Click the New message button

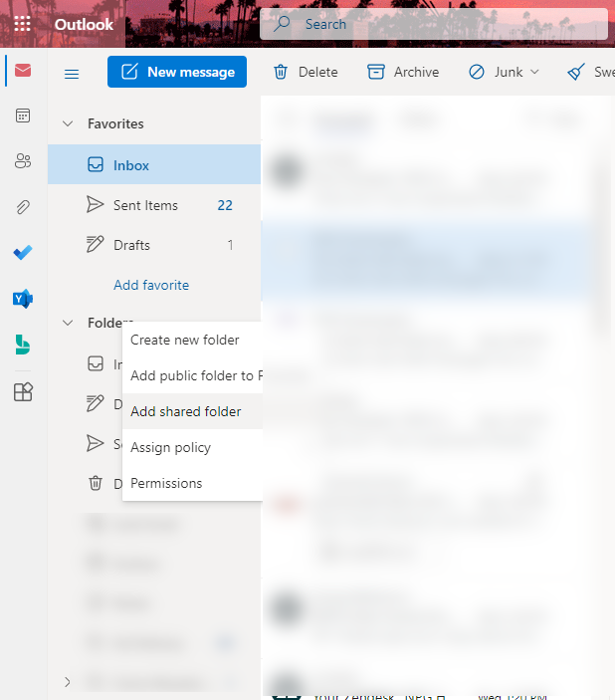(177, 72)
